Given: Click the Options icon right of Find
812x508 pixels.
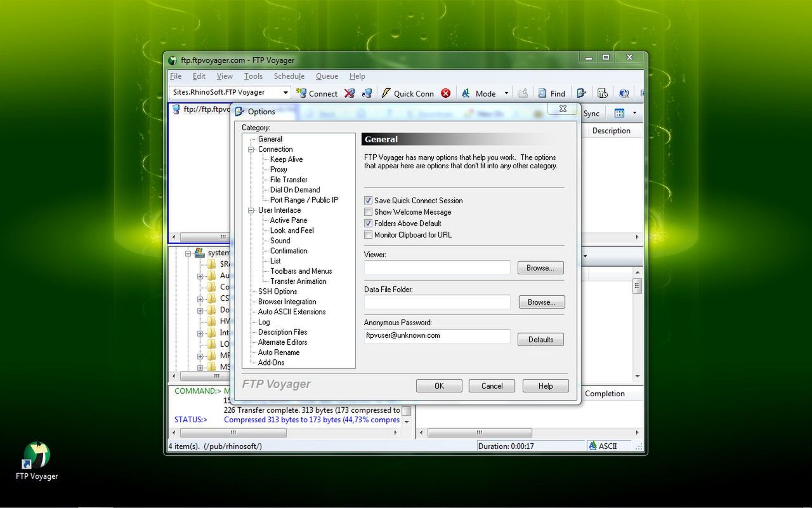Looking at the screenshot, I should (x=581, y=93).
